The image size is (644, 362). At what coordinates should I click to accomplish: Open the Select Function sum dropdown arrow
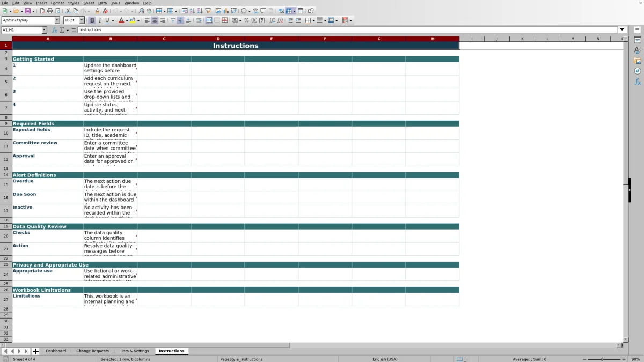point(68,30)
